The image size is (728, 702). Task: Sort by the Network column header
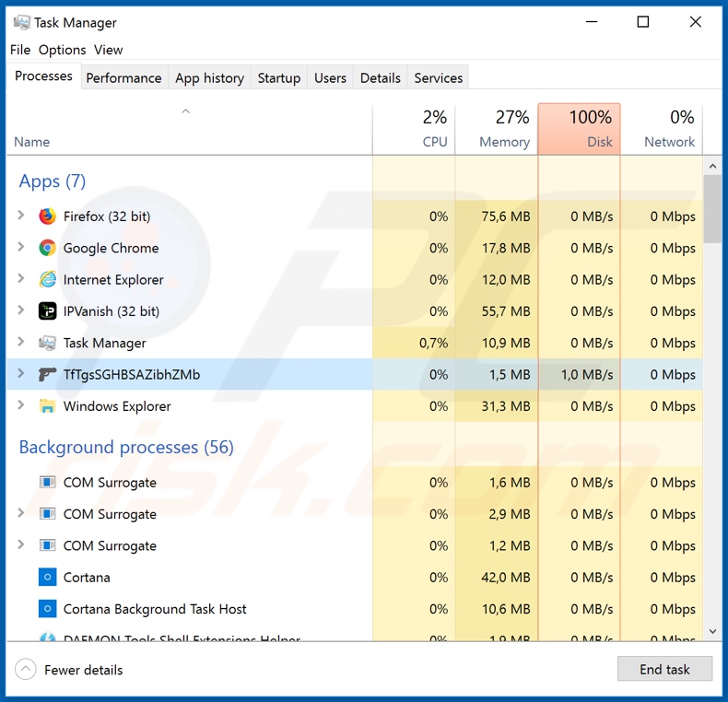(x=662, y=129)
